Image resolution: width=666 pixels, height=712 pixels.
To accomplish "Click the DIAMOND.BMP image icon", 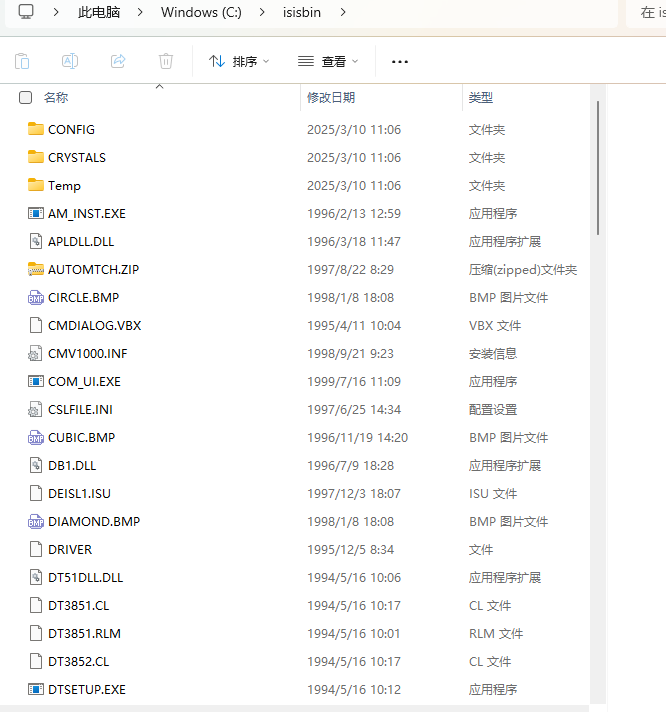I will click(36, 521).
